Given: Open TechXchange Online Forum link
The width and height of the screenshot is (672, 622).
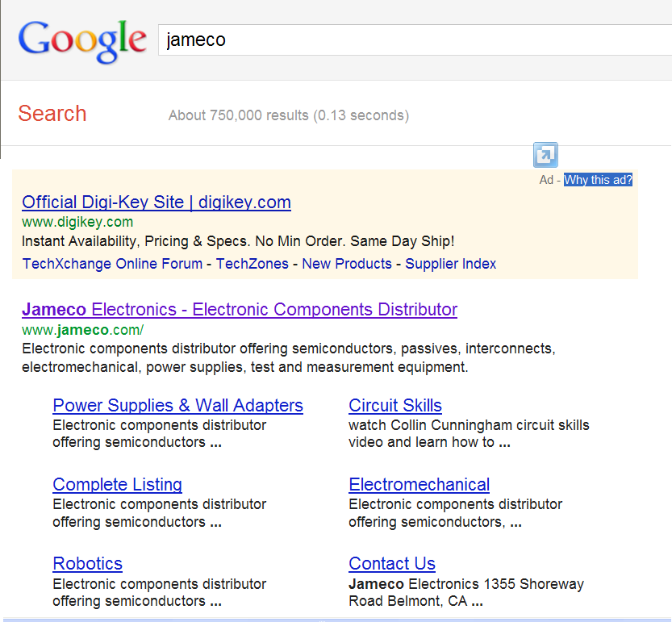Looking at the screenshot, I should [112, 264].
